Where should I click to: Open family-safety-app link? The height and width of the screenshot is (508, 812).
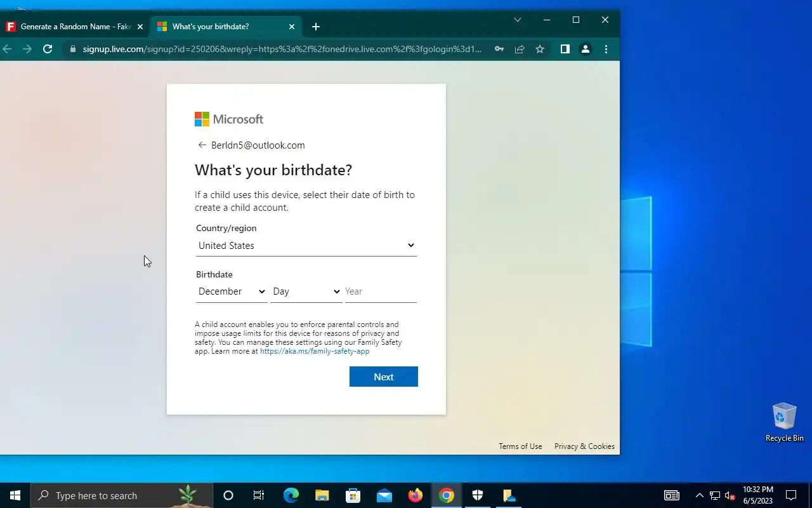[315, 351]
